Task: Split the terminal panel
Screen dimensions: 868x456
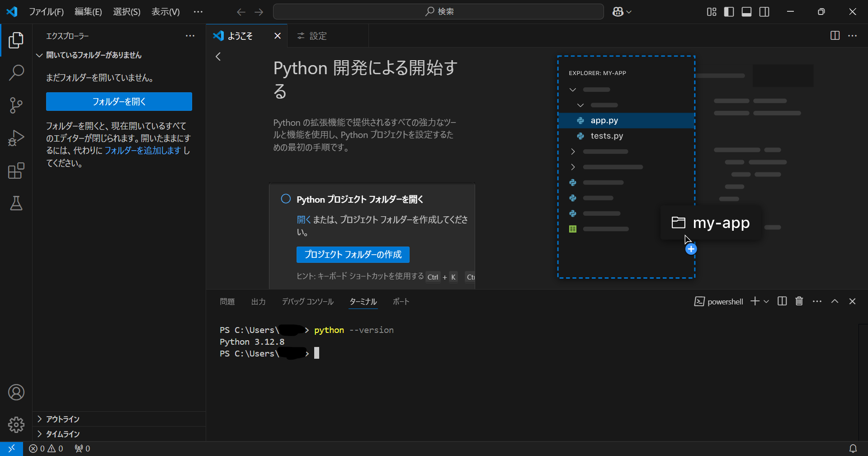Action: coord(782,301)
